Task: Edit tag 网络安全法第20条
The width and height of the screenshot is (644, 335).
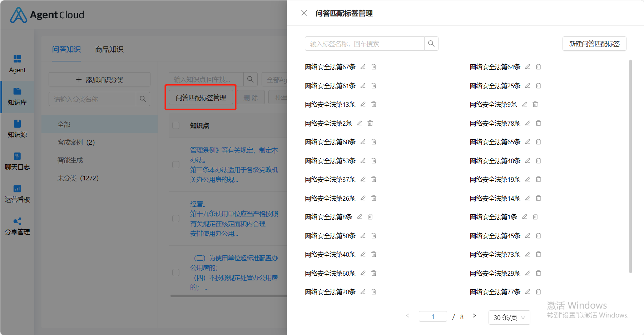Action: (x=363, y=292)
